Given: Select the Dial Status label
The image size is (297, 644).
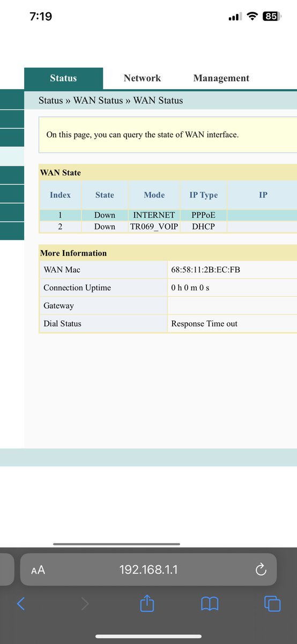Looking at the screenshot, I should 62,324.
